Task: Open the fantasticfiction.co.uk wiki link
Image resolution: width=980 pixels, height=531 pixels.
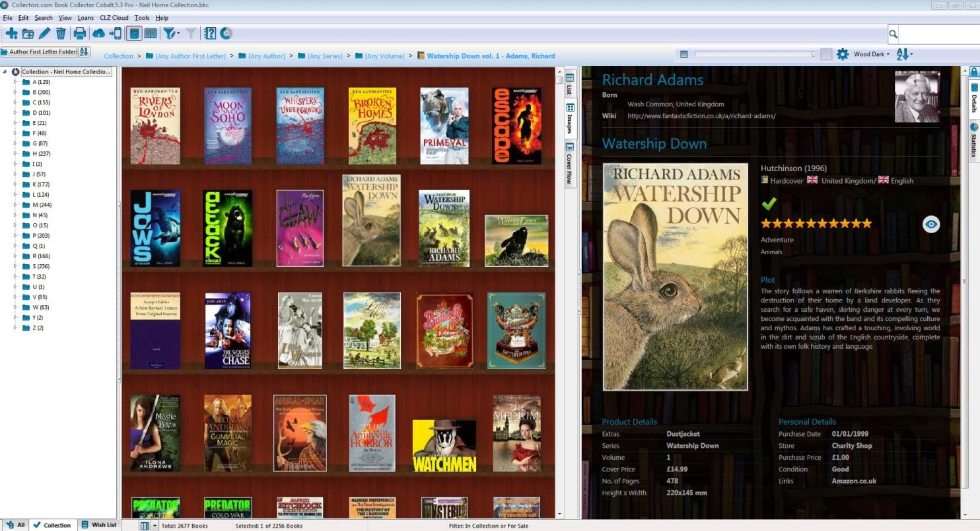Action: [701, 116]
